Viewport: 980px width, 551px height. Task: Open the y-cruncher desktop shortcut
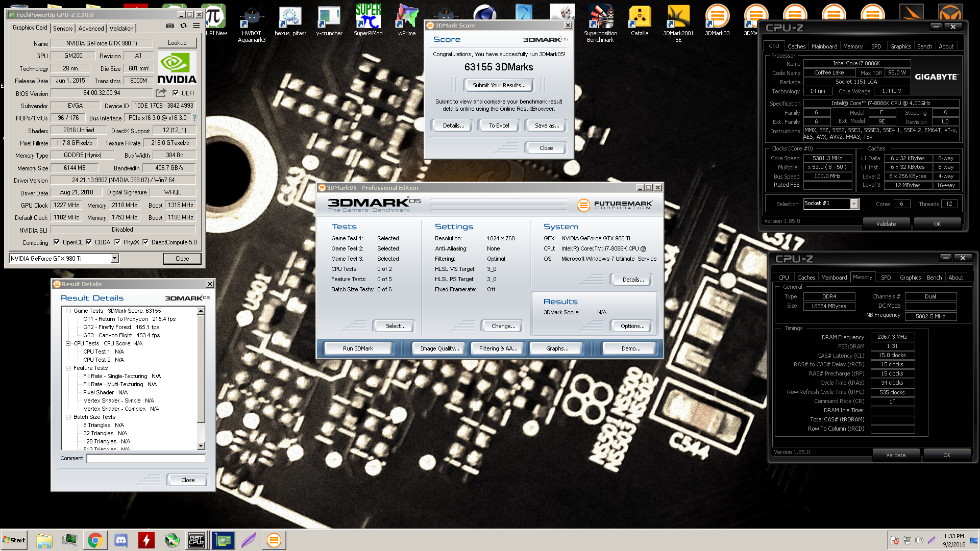click(329, 20)
